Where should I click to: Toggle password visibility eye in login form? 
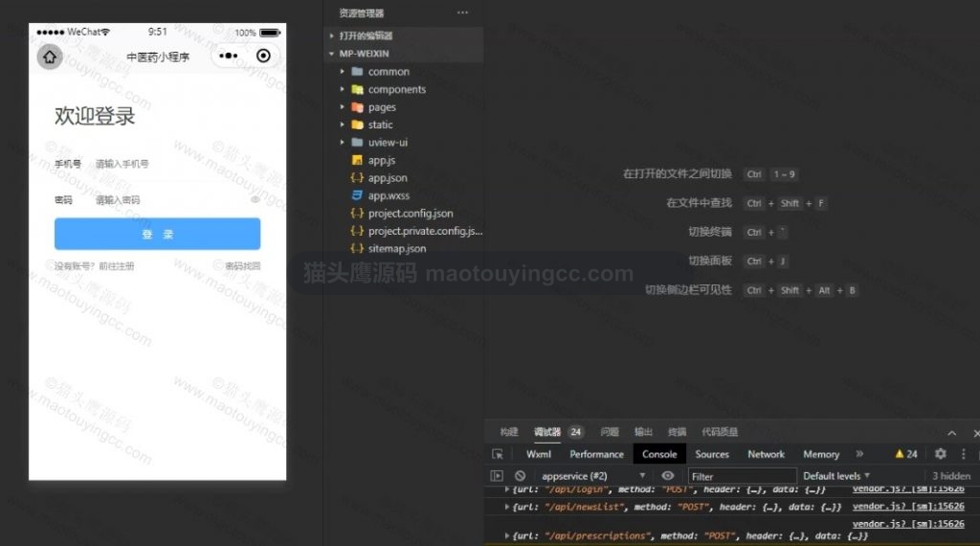255,199
